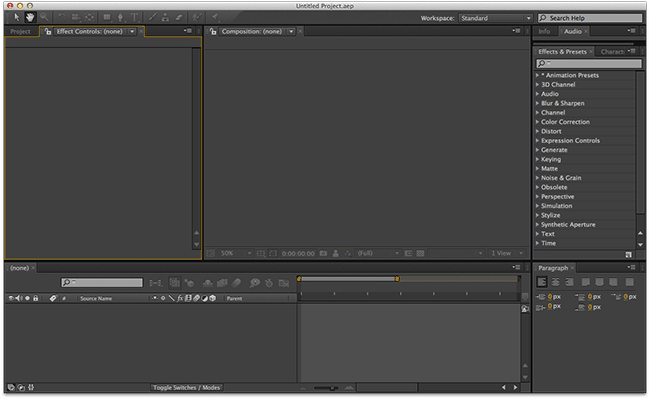Click the timeline layer search field

tap(102, 283)
